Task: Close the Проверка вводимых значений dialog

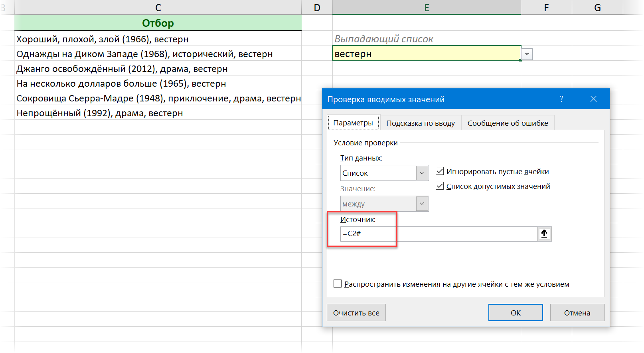Action: click(x=593, y=99)
